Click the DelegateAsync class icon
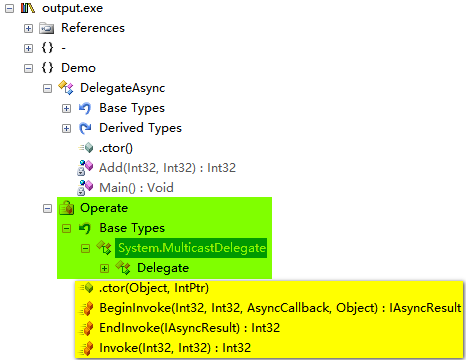 pos(66,88)
